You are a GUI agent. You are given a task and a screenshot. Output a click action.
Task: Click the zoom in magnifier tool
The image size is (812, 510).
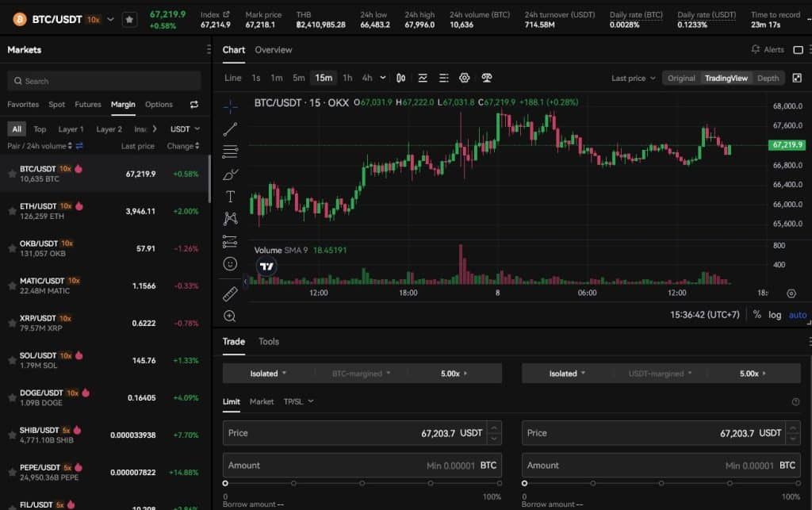pos(230,316)
